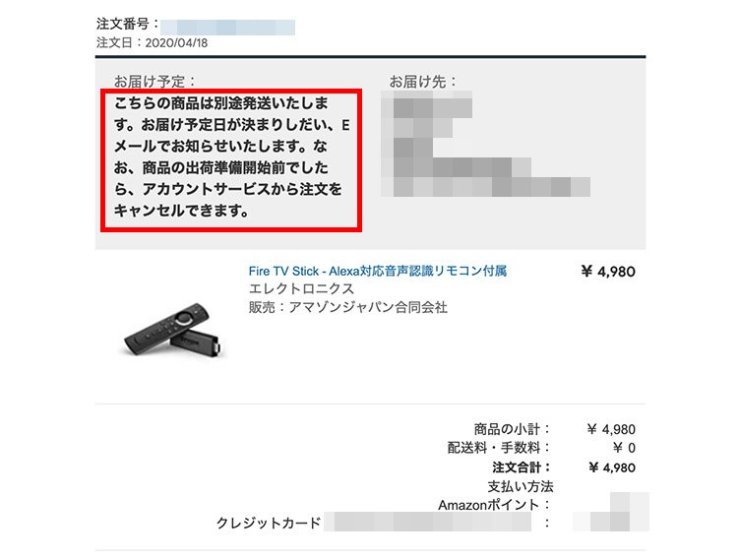The image size is (738, 560).
Task: Click the blurred credit card number
Action: click(427, 522)
